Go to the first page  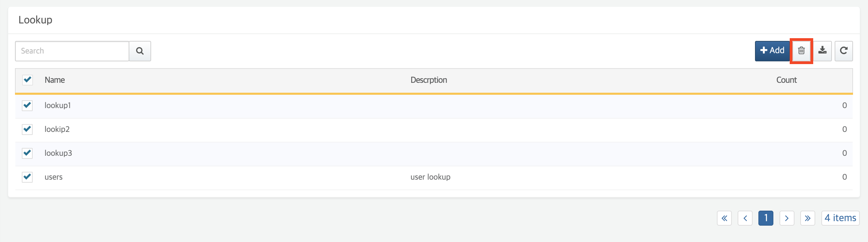tap(724, 218)
